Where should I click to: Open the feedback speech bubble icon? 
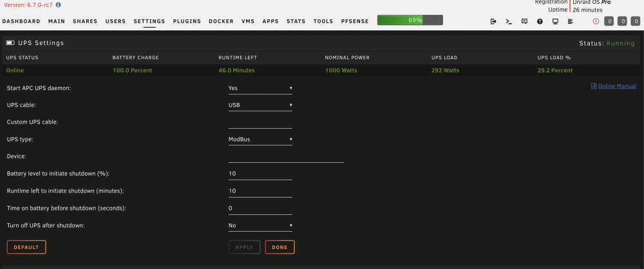[x=524, y=21]
